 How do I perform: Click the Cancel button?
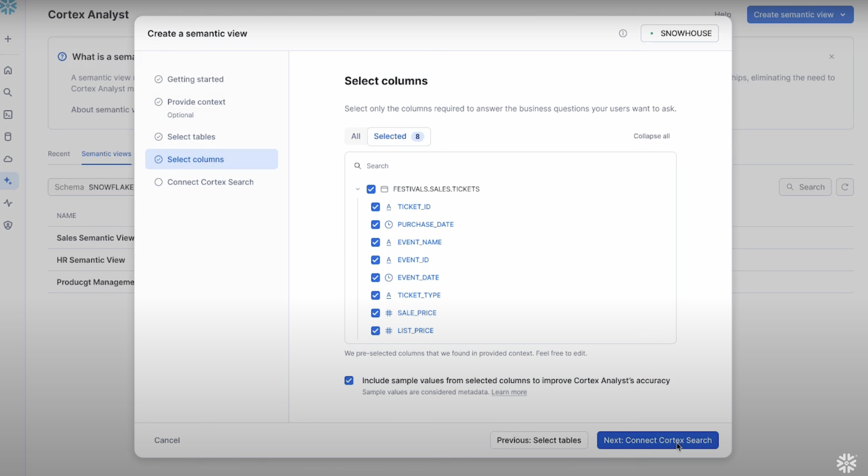[x=167, y=440]
